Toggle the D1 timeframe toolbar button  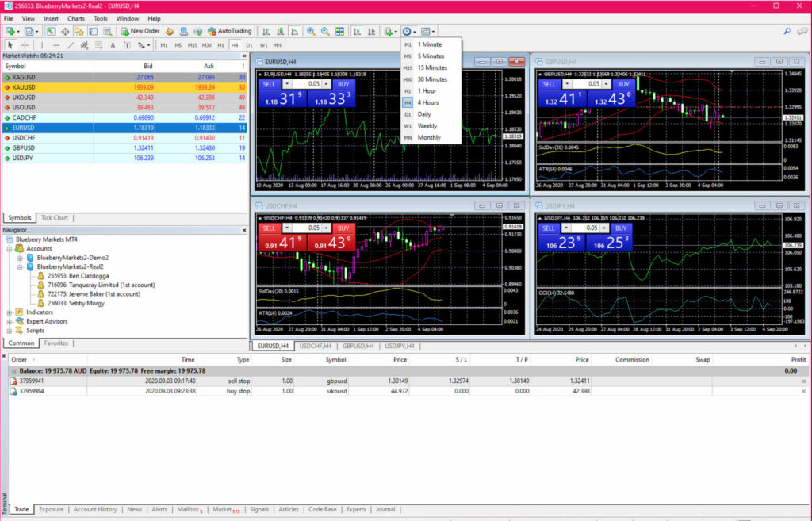pyautogui.click(x=248, y=45)
